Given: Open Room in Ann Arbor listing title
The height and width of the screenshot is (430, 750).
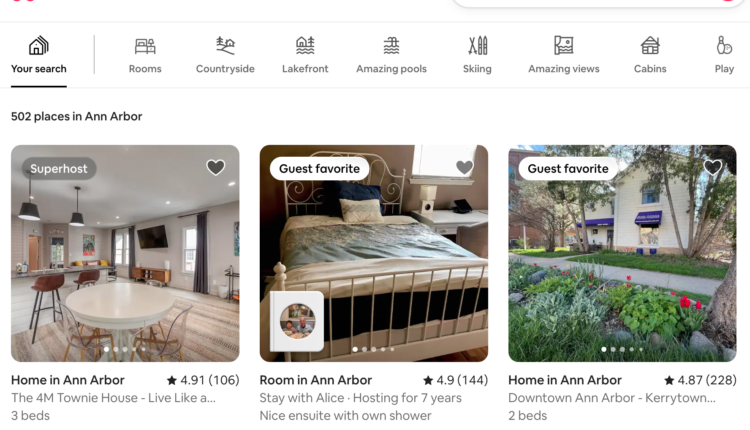Looking at the screenshot, I should 316,380.
